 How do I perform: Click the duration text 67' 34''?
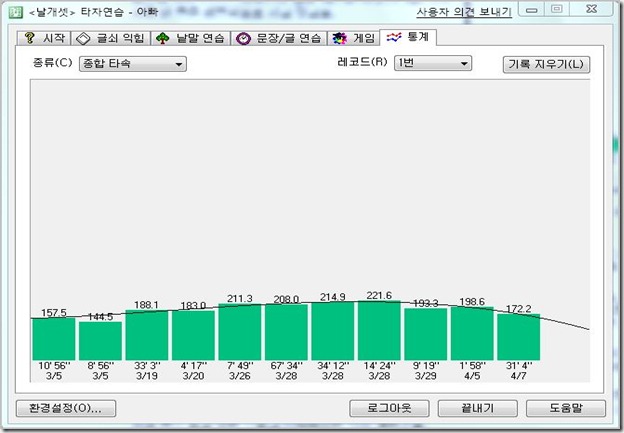[287, 365]
